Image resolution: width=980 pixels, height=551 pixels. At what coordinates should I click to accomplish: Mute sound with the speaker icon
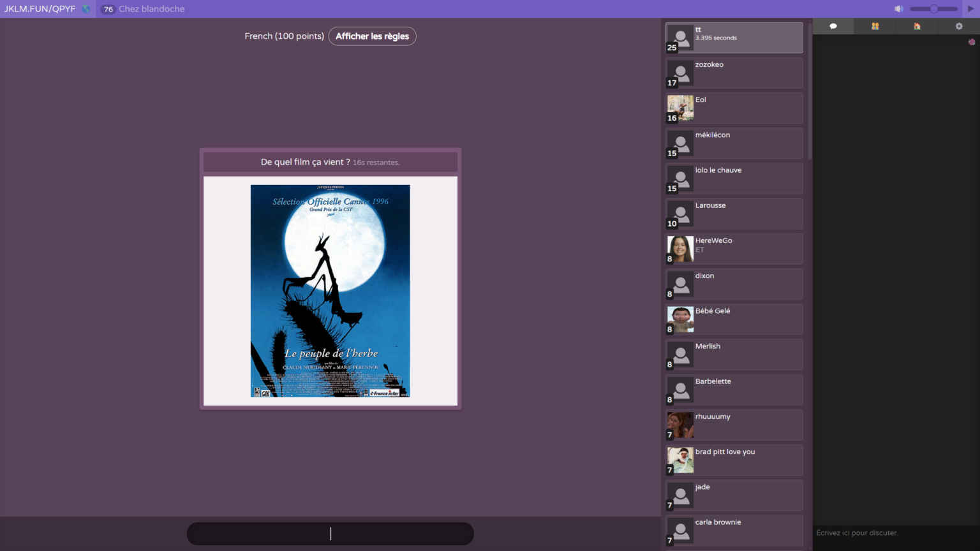coord(898,9)
